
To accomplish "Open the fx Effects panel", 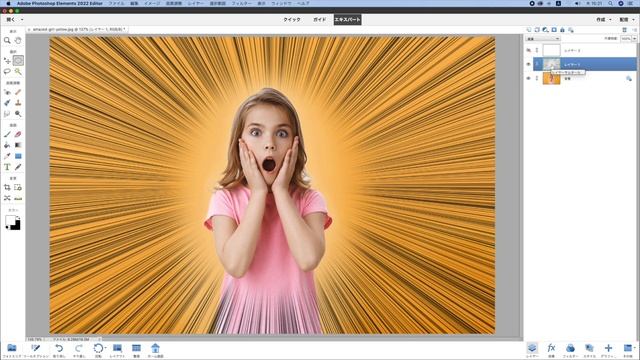I will [x=551, y=350].
